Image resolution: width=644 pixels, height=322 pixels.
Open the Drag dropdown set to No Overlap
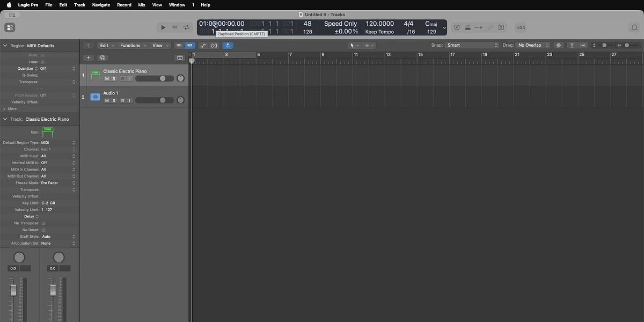pyautogui.click(x=533, y=46)
